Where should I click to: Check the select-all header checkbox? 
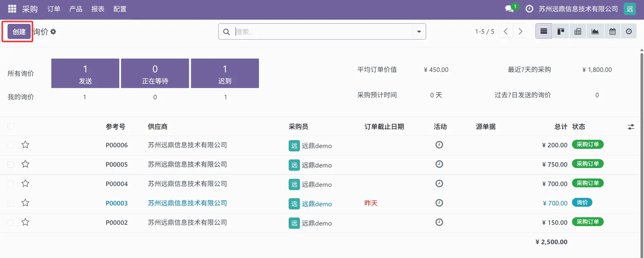[x=11, y=127]
